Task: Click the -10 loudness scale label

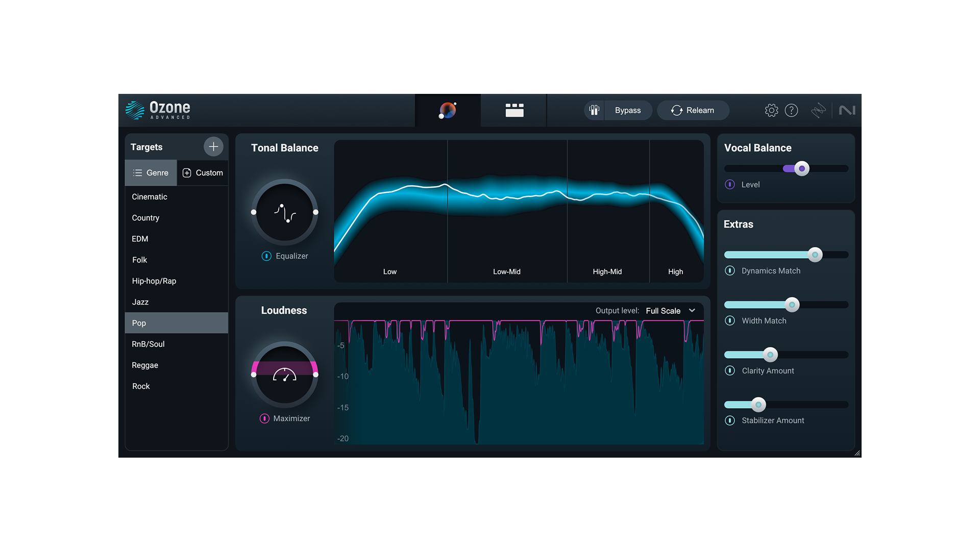Action: 343,377
